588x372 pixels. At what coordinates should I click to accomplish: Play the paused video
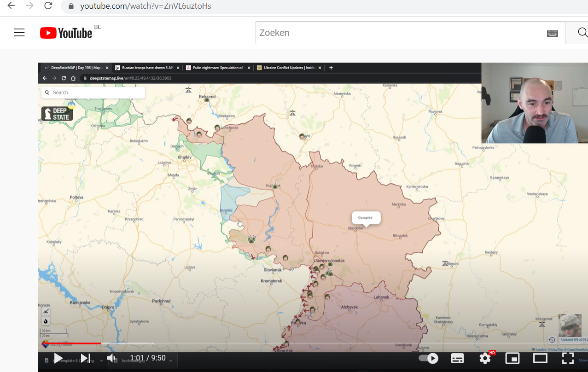[x=58, y=358]
